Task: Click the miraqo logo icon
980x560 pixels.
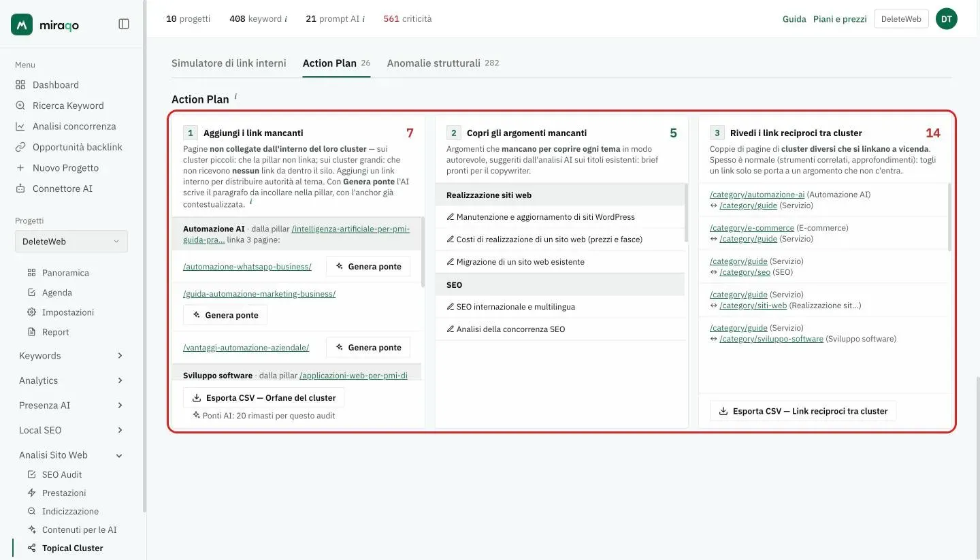Action: tap(22, 24)
